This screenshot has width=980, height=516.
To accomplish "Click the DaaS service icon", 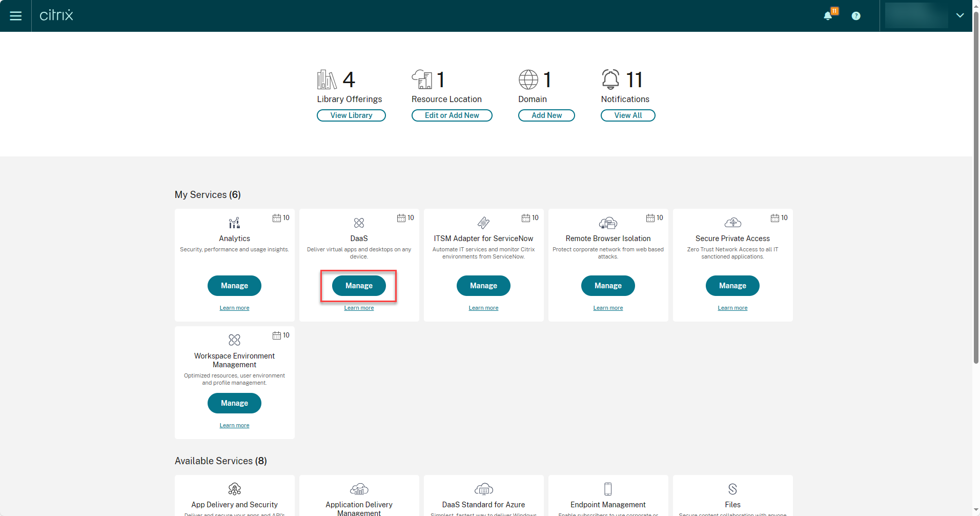I will (359, 223).
